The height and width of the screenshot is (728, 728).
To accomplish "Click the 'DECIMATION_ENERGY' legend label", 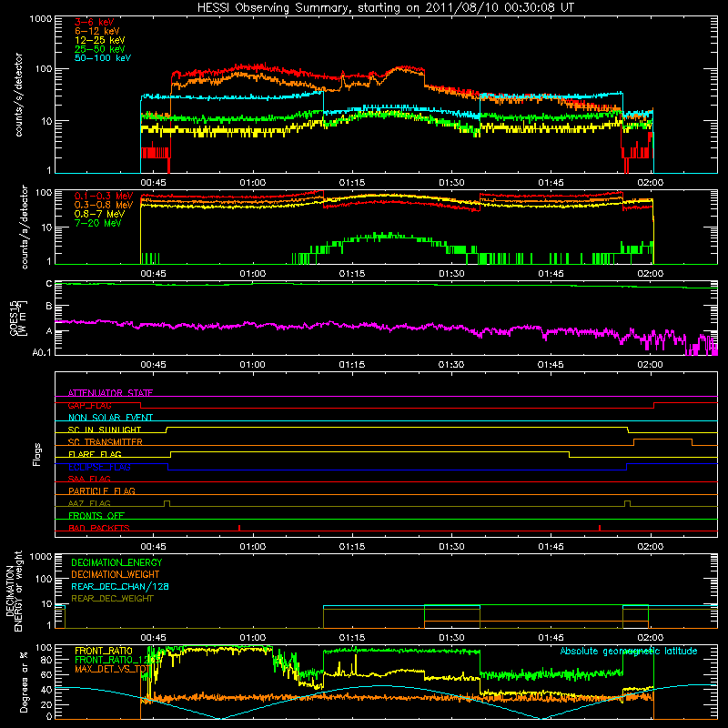I will pyautogui.click(x=116, y=562).
